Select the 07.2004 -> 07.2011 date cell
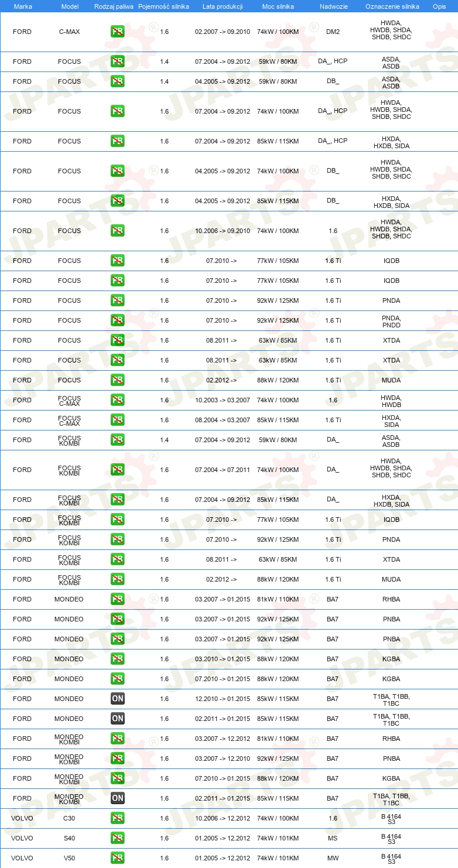This screenshot has width=458, height=868. tap(223, 470)
